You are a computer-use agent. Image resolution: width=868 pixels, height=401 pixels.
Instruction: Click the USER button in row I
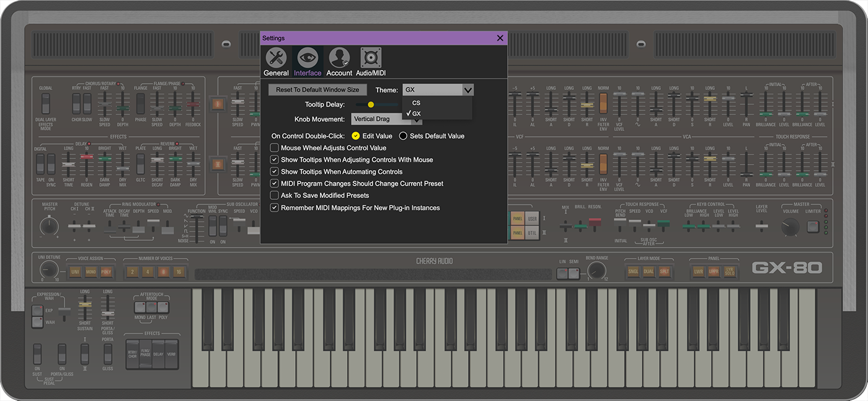point(532,219)
